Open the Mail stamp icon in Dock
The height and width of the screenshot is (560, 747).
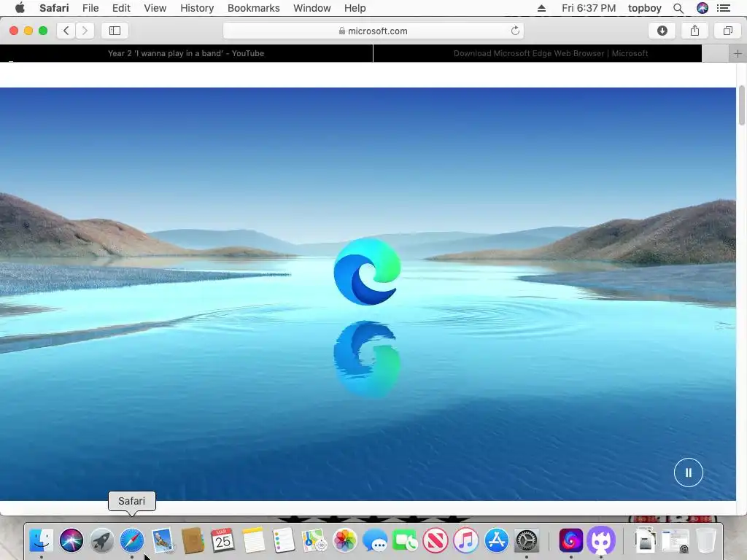point(163,540)
